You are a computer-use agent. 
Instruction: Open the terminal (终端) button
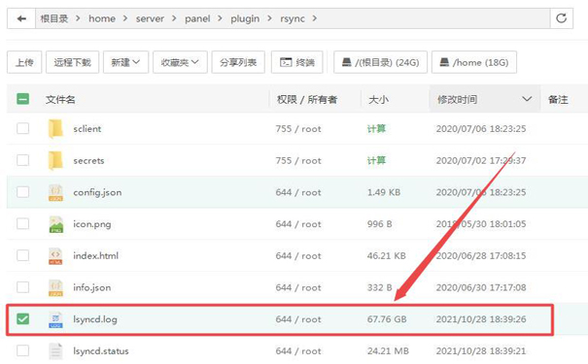pos(297,62)
